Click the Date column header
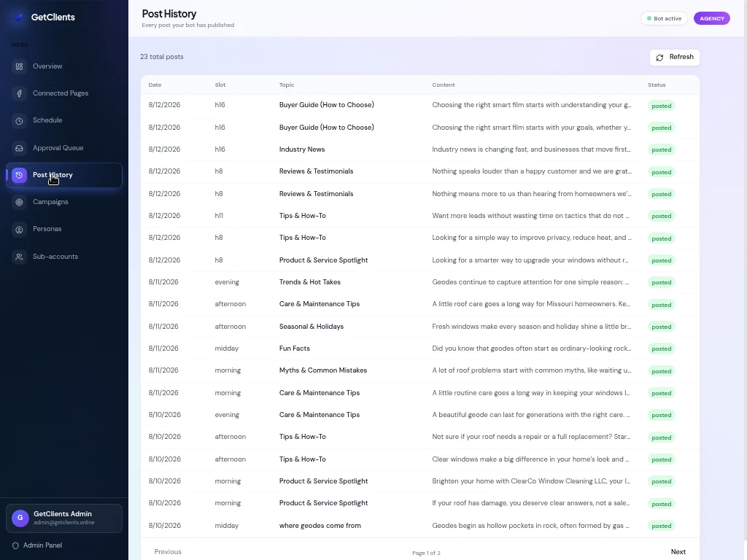747x560 pixels. point(155,85)
